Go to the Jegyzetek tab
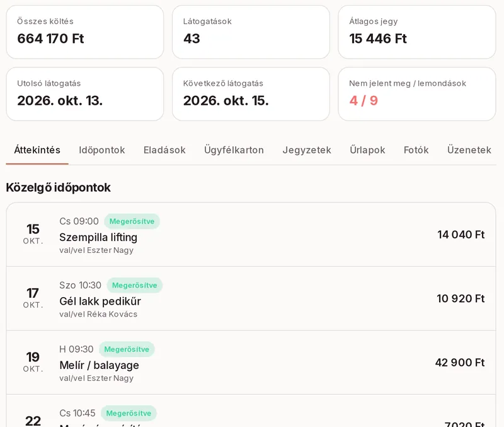Image resolution: width=504 pixels, height=427 pixels. (x=307, y=150)
